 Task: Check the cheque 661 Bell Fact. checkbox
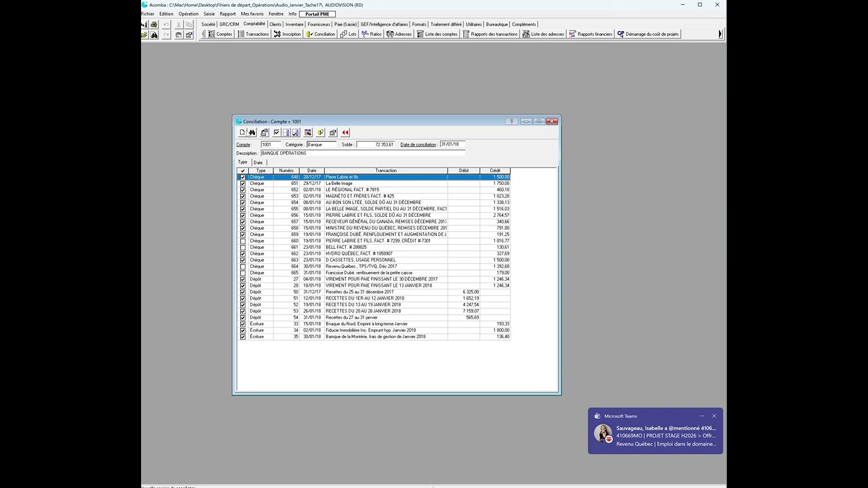tap(243, 247)
